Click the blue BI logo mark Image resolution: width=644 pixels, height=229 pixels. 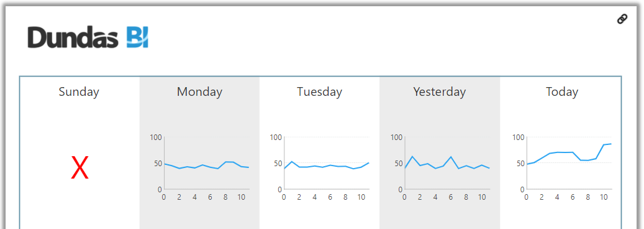[137, 37]
